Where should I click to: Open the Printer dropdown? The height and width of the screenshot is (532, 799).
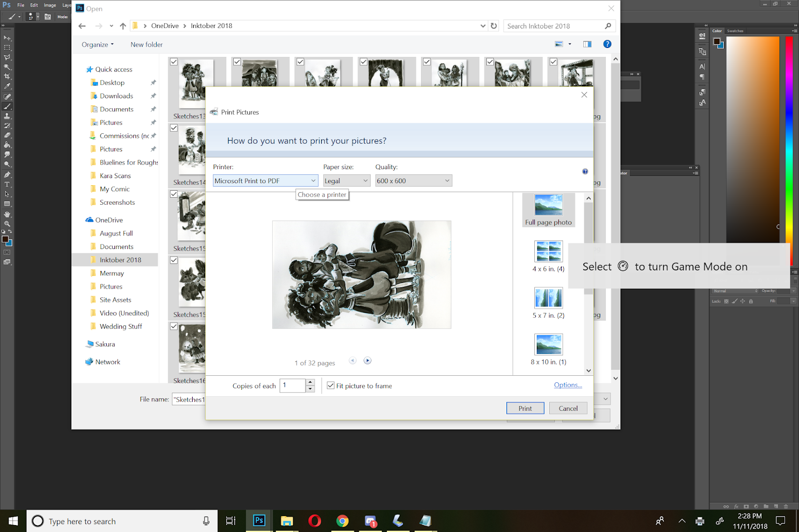[x=266, y=181]
